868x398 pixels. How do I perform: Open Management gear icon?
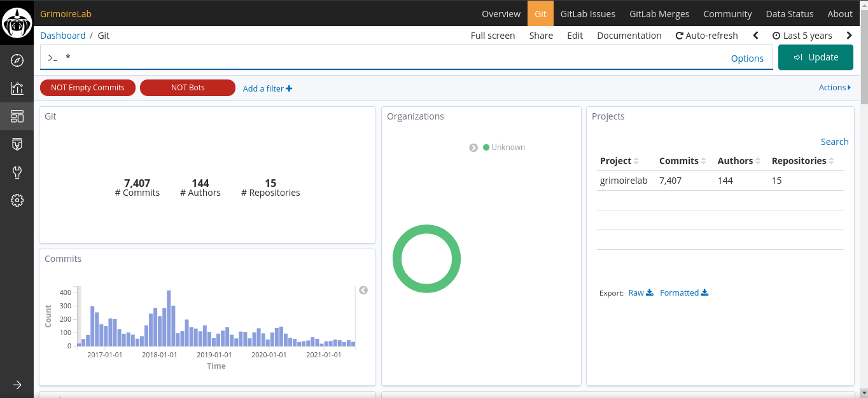[x=17, y=200]
